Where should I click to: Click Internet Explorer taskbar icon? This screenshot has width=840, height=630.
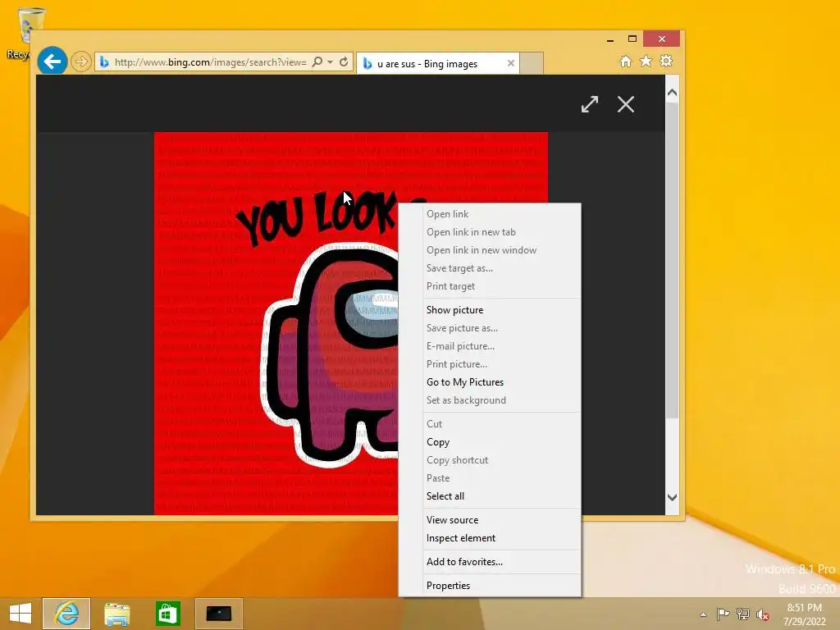(66, 614)
